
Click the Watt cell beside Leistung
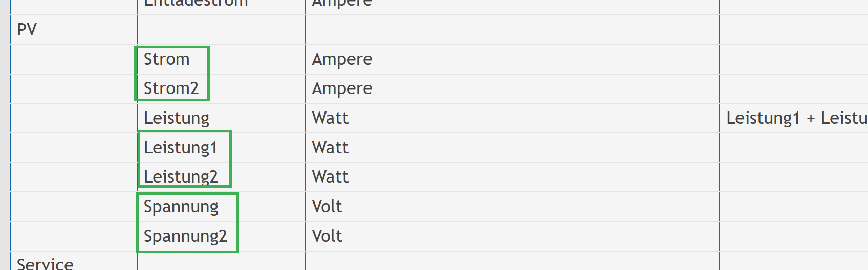pos(331,118)
